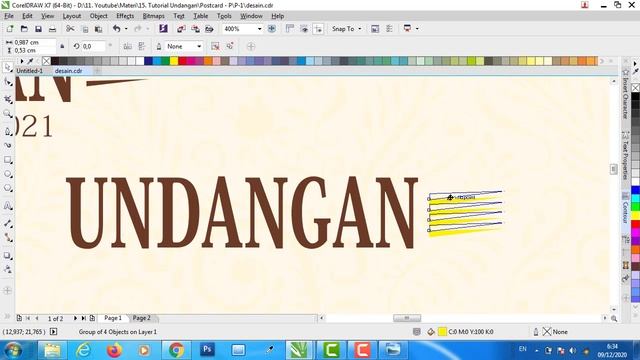
Task: Switch to the Page 1 tab
Action: 113,318
